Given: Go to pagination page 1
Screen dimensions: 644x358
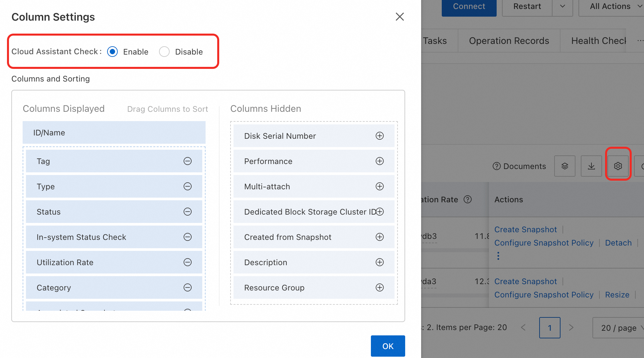Looking at the screenshot, I should point(550,328).
